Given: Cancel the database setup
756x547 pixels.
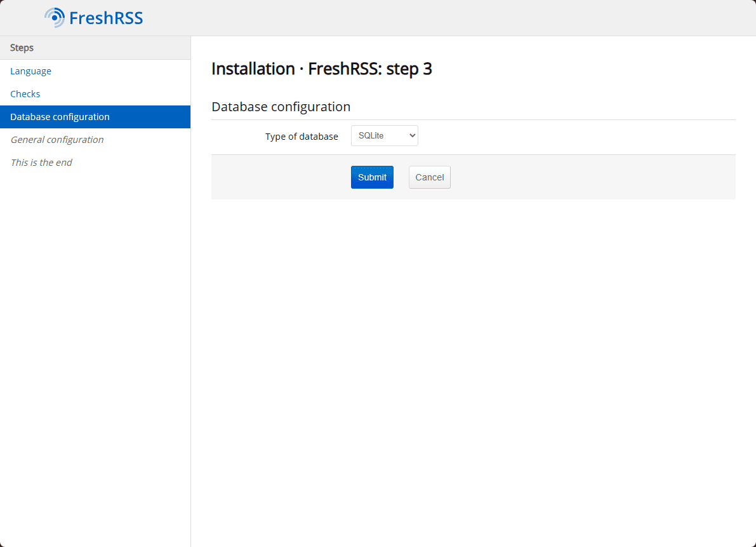Looking at the screenshot, I should coord(429,177).
